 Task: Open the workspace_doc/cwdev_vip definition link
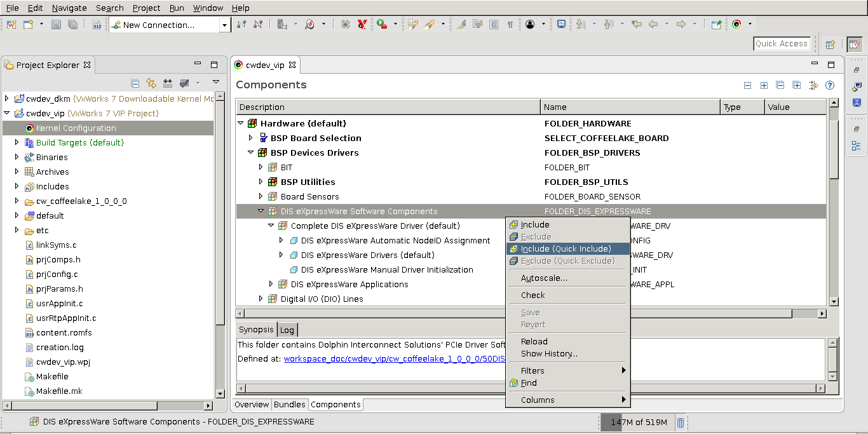click(394, 358)
